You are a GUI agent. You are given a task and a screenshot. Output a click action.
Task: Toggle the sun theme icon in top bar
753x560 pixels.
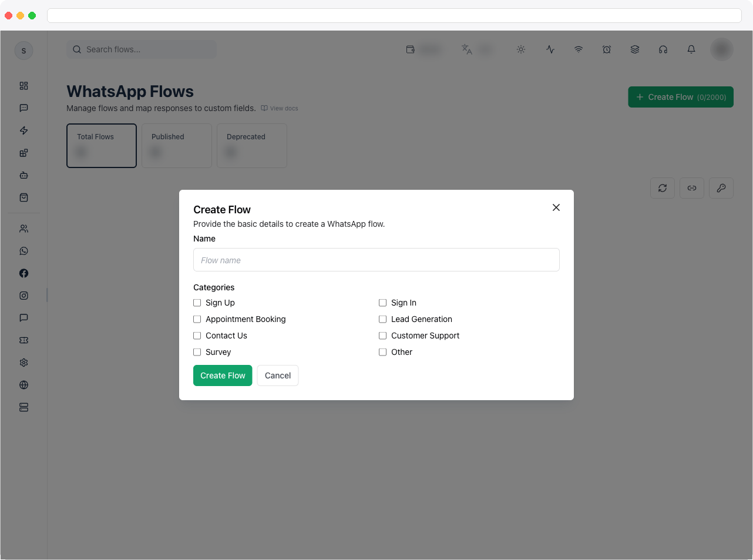(x=521, y=49)
